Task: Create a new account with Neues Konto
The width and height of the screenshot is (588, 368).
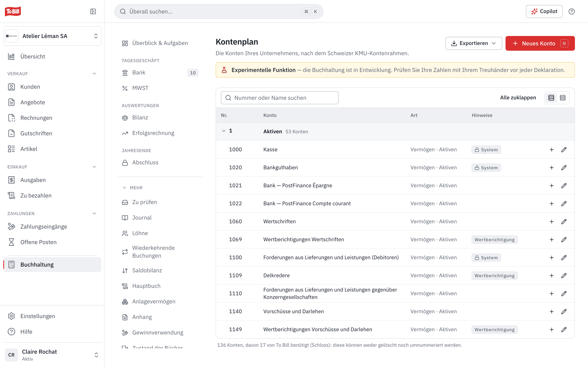Action: tap(540, 43)
